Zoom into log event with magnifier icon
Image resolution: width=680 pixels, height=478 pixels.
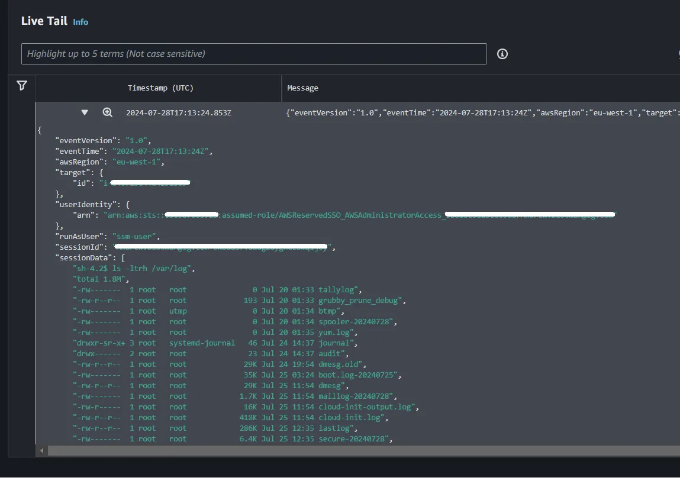[x=108, y=113]
